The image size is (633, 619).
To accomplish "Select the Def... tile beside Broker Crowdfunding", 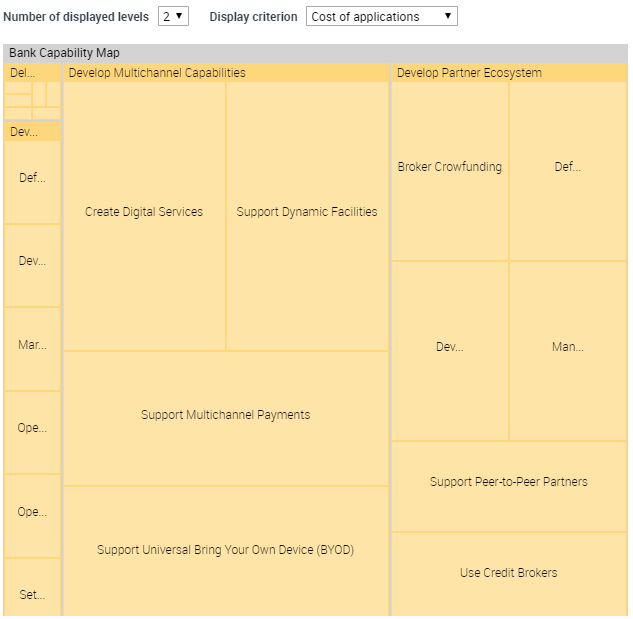I will tap(568, 168).
